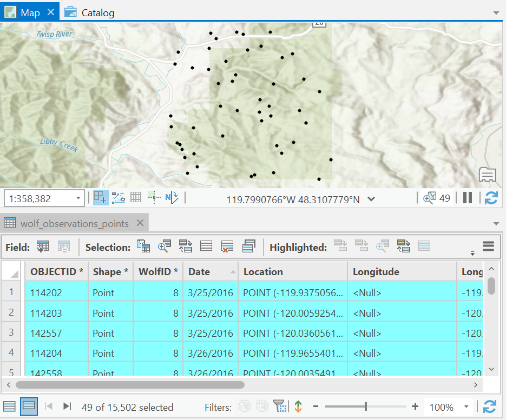Click the Date column header

pos(199,272)
